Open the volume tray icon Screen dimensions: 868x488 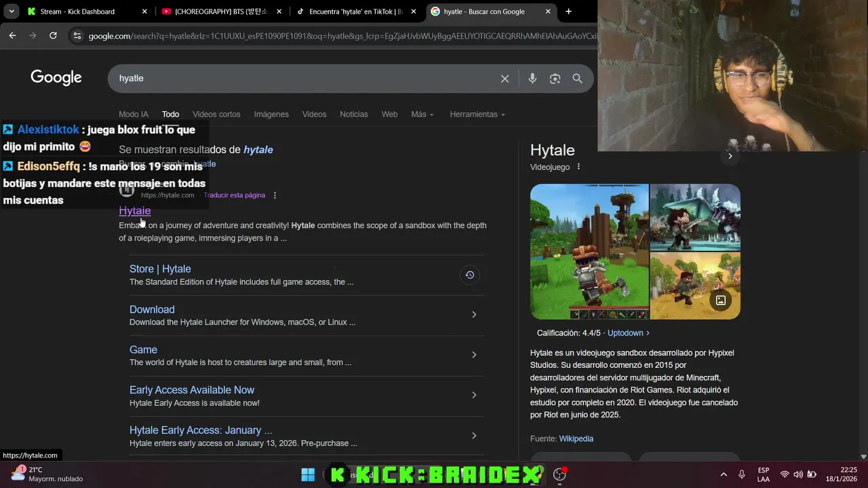click(798, 474)
